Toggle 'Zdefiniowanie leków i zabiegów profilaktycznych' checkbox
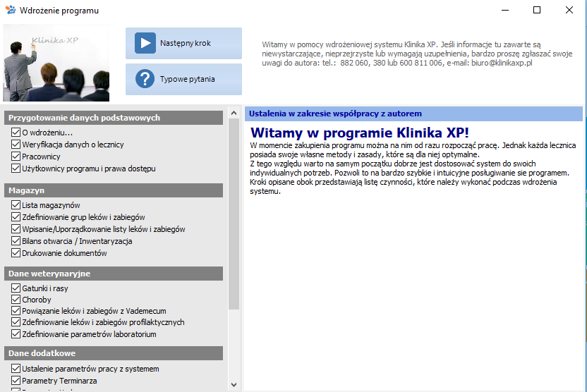The height and width of the screenshot is (392, 587). (x=16, y=322)
